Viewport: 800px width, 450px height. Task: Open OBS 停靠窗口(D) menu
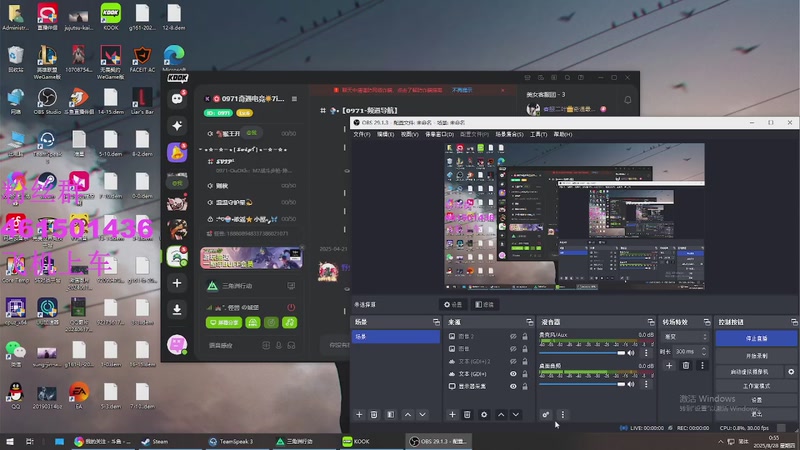pyautogui.click(x=439, y=134)
